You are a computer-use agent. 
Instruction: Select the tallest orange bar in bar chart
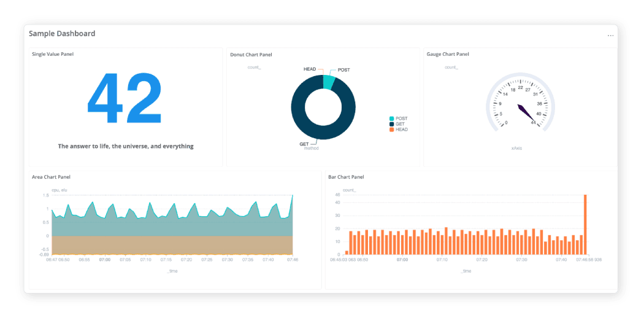585,224
